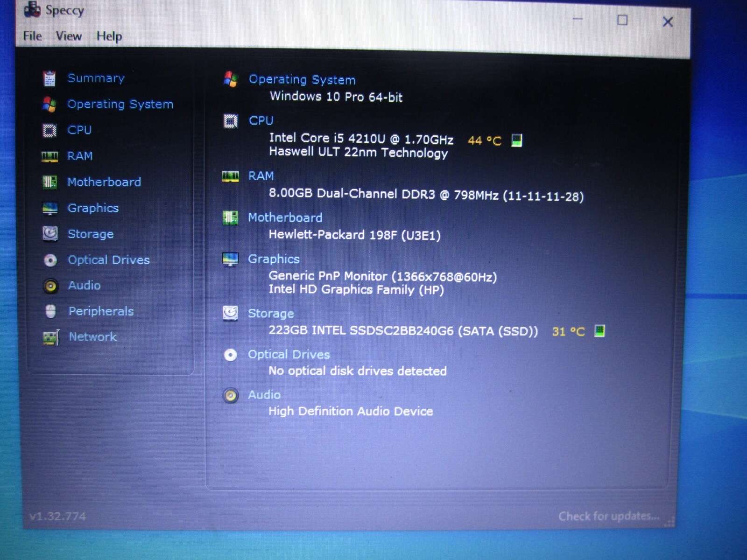Click Intel Core i5 4210U CPU text
The height and width of the screenshot is (560, 747).
tap(361, 139)
